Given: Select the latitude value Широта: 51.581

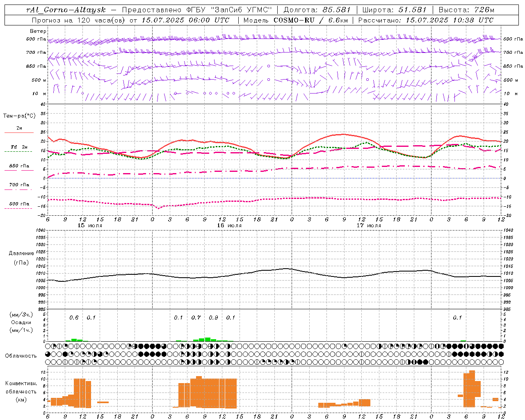Looking at the screenshot, I should [394, 10].
